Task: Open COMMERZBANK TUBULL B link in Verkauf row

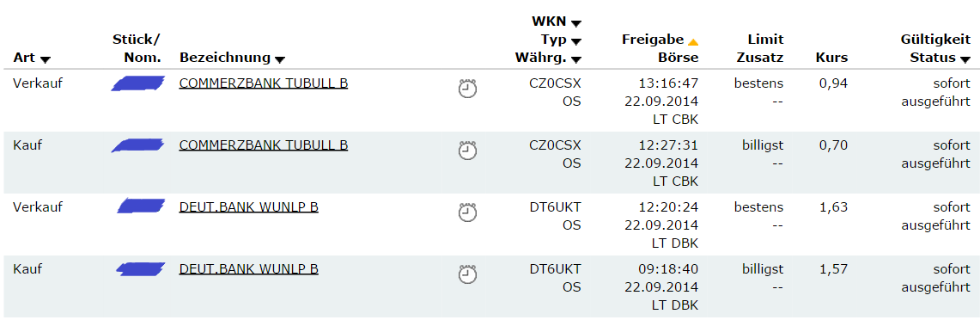Action: click(x=264, y=83)
